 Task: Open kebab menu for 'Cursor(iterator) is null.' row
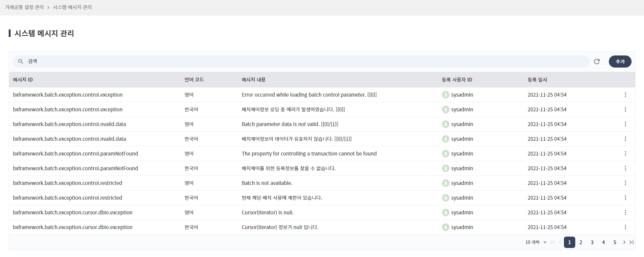625,212
